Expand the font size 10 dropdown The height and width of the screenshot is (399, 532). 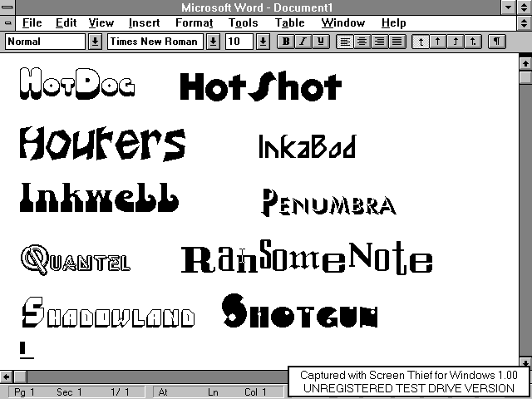click(x=263, y=41)
